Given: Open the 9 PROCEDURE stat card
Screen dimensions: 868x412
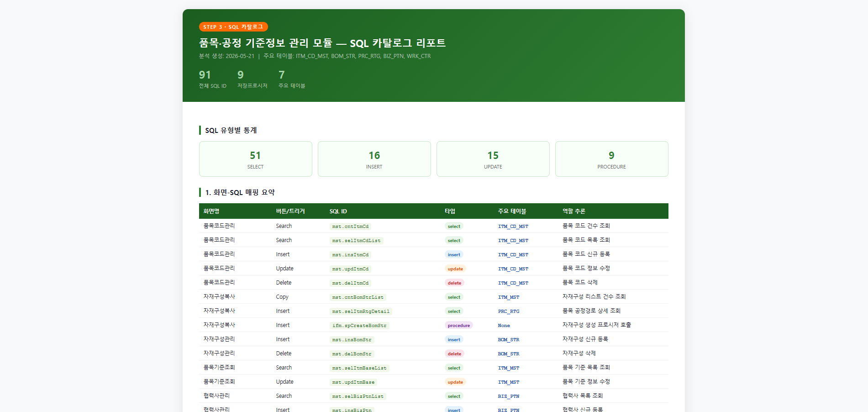Looking at the screenshot, I should [612, 159].
